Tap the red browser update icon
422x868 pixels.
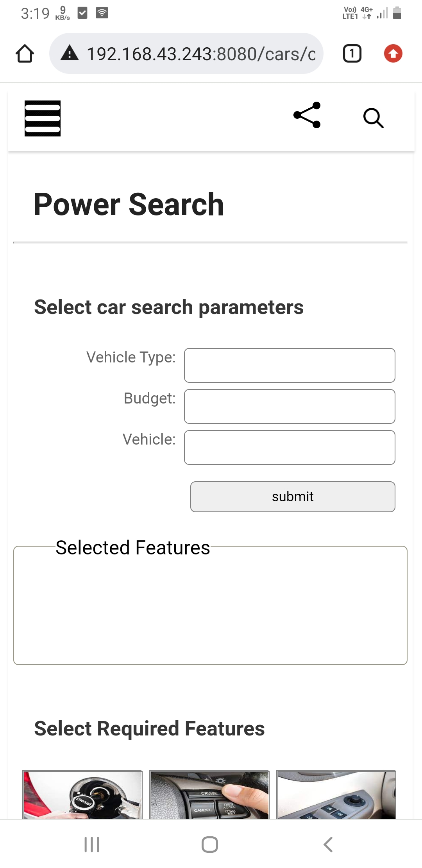[393, 54]
